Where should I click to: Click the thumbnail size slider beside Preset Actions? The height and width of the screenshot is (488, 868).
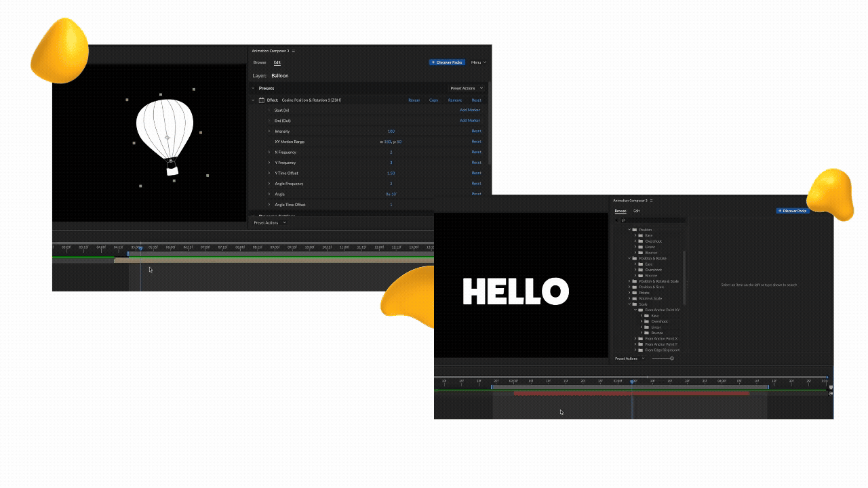(x=673, y=357)
